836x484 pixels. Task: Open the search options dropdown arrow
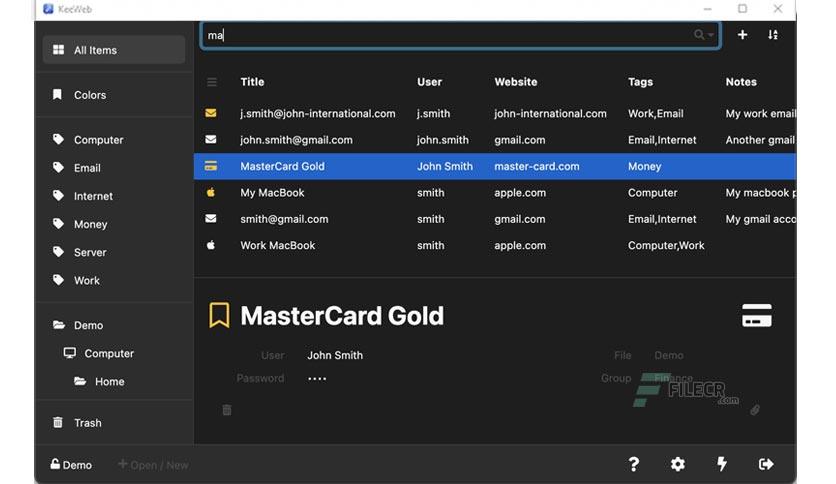point(711,35)
